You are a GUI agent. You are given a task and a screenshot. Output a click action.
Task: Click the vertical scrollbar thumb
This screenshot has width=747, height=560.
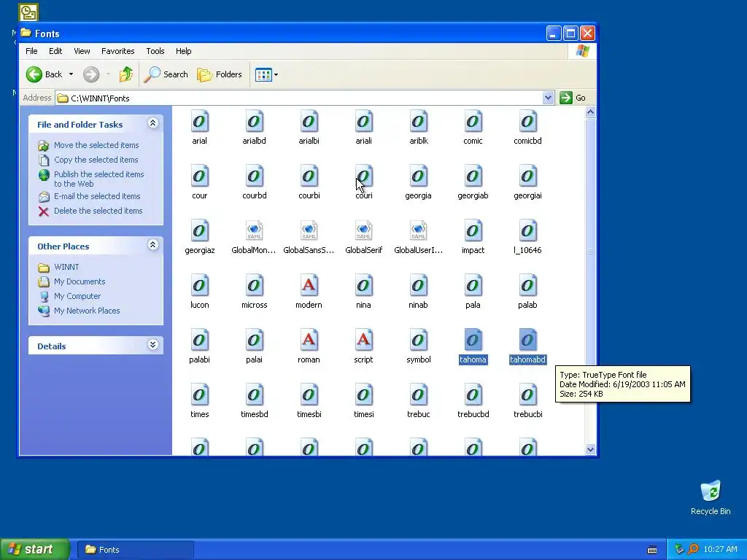(x=590, y=251)
